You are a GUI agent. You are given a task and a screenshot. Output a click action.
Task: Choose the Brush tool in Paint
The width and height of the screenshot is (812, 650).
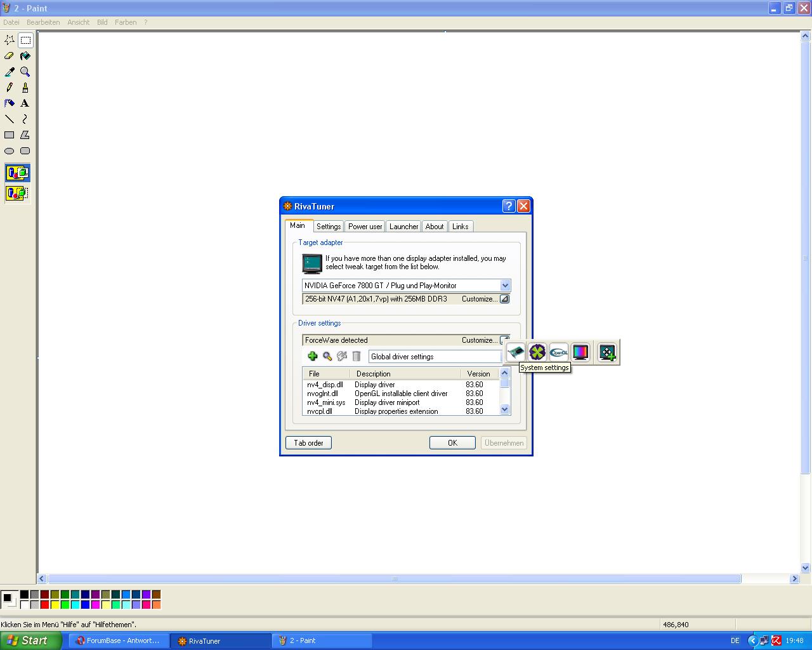click(x=25, y=88)
